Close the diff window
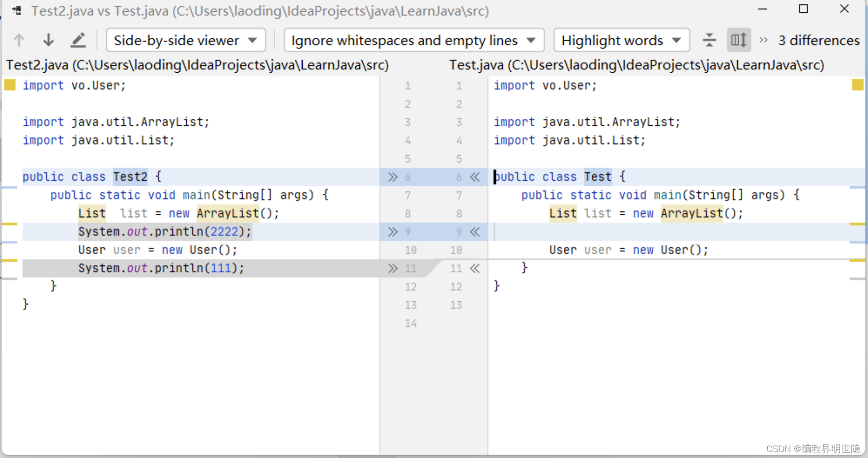The height and width of the screenshot is (458, 868). (x=844, y=9)
